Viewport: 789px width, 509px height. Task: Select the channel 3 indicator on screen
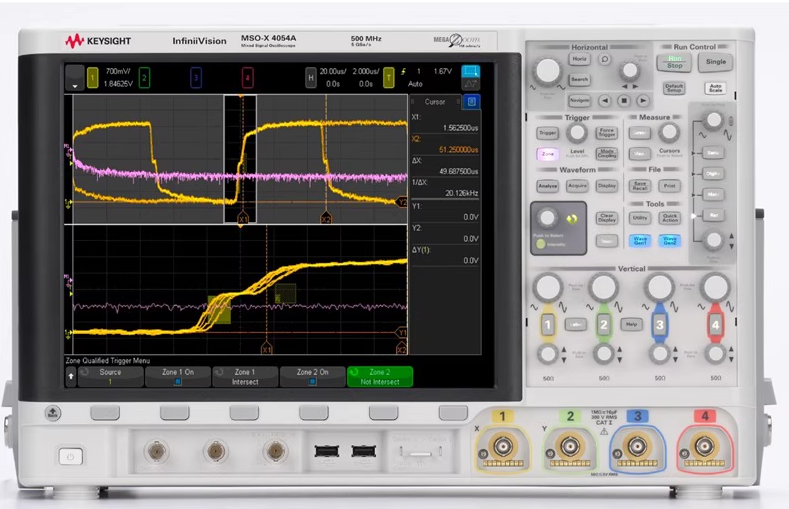(x=196, y=77)
